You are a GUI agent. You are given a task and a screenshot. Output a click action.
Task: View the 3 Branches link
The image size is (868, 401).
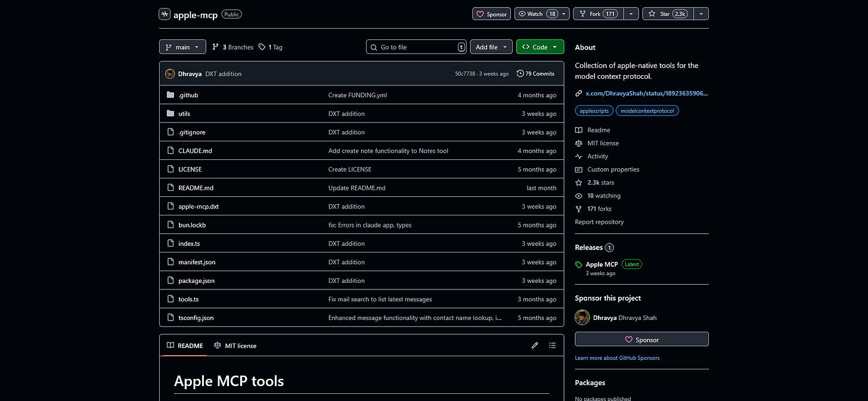pyautogui.click(x=233, y=47)
